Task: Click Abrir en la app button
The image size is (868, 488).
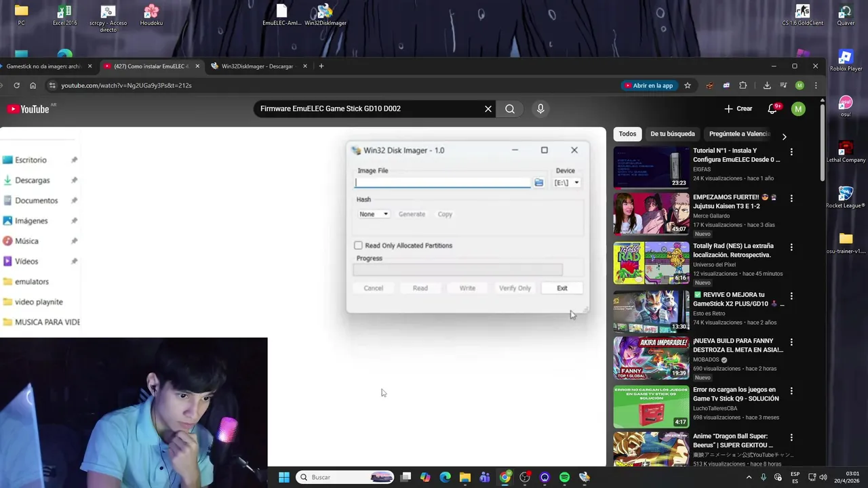Action: coord(649,85)
